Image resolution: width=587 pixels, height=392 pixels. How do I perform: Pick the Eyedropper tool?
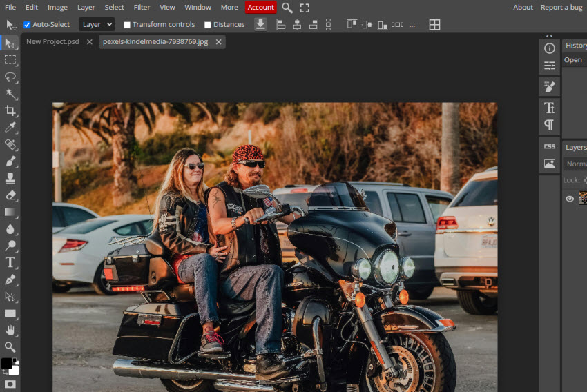[x=10, y=128]
